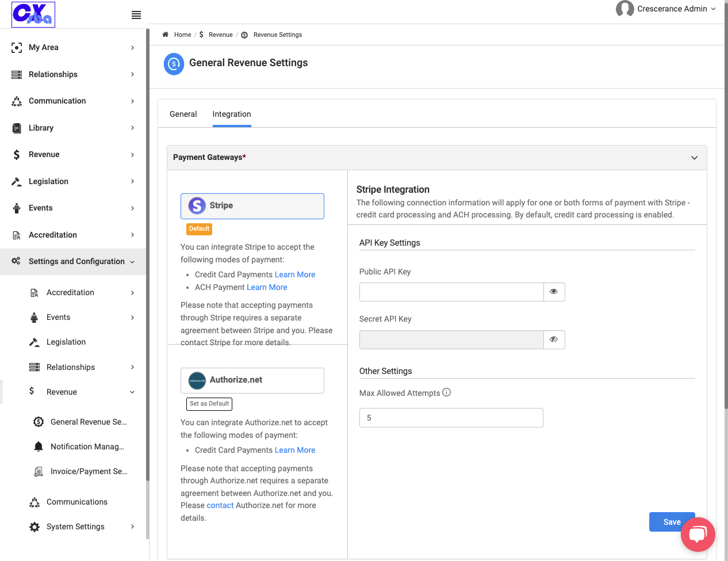Reveal the Secret API Key value
This screenshot has height=561, width=728.
tap(554, 339)
